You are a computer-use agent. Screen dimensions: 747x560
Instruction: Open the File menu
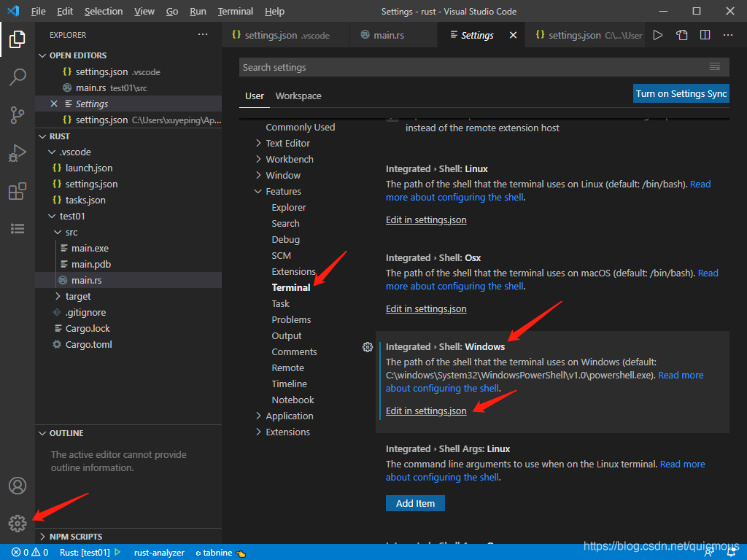click(x=38, y=11)
